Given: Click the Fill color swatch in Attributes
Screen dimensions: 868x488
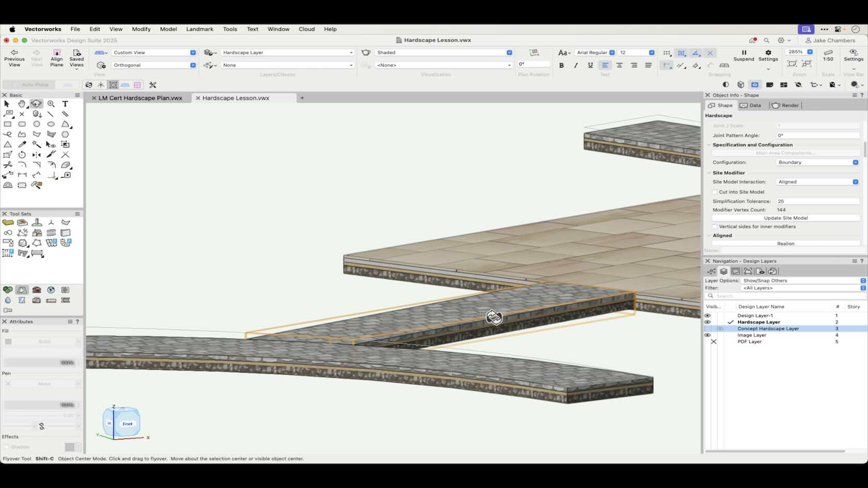Looking at the screenshot, I should [x=8, y=341].
